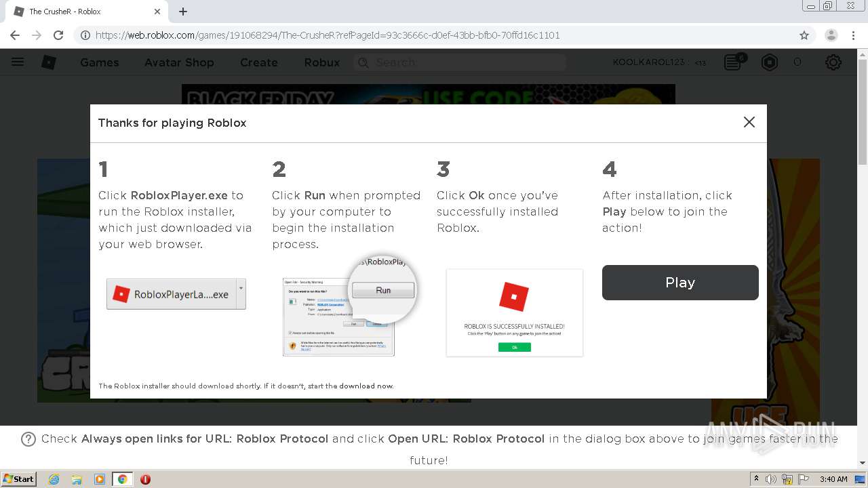This screenshot has width=868, height=488.
Task: Open the Roblox notifications feed icon
Action: pos(733,62)
